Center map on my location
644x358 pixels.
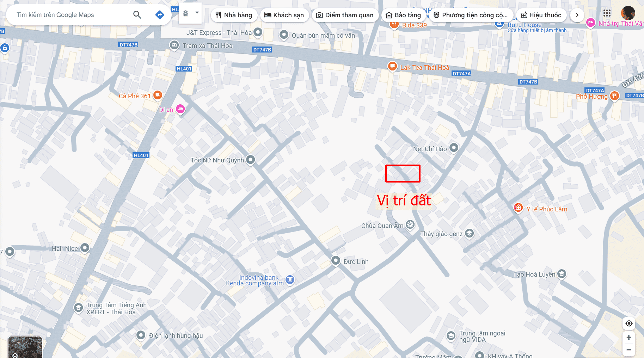click(x=629, y=323)
